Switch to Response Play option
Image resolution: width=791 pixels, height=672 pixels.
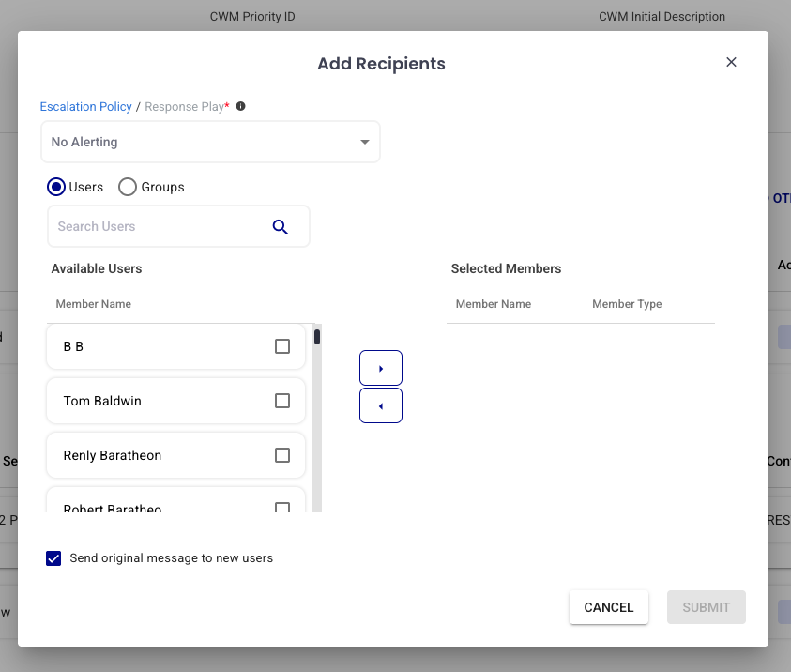tap(184, 106)
